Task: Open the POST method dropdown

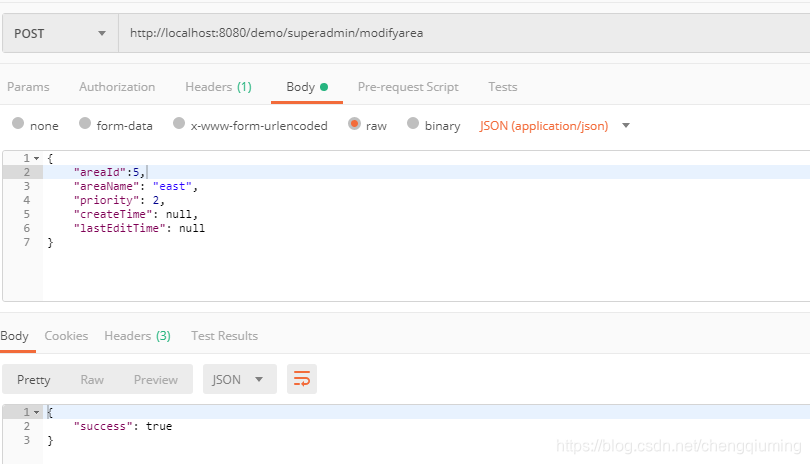Action: tap(60, 34)
